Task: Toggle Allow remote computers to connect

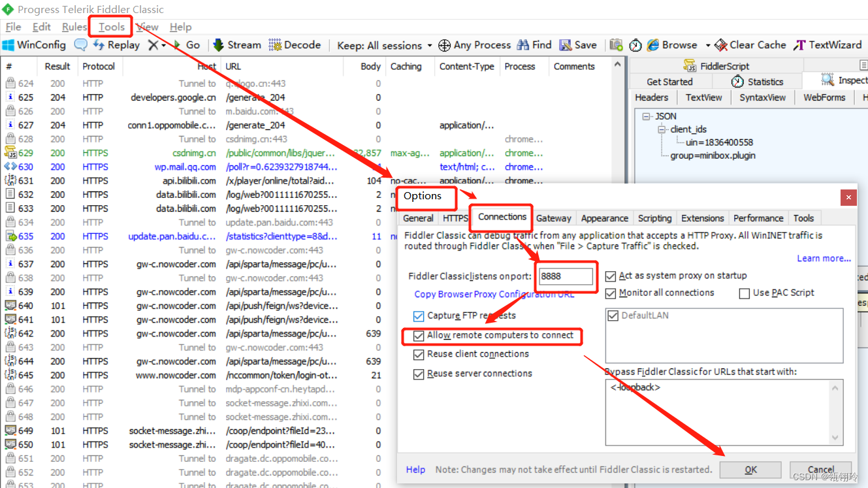Action: click(x=419, y=336)
